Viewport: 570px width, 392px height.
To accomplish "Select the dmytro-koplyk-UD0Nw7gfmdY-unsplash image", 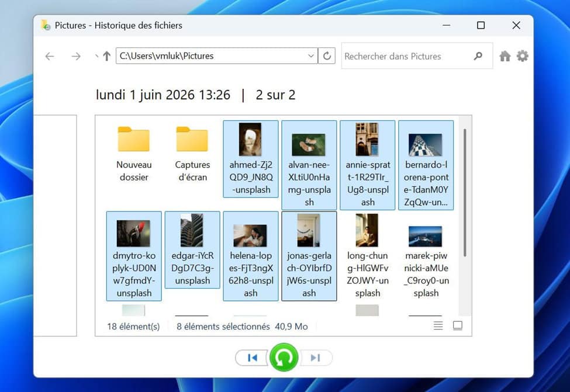I will click(x=134, y=256).
